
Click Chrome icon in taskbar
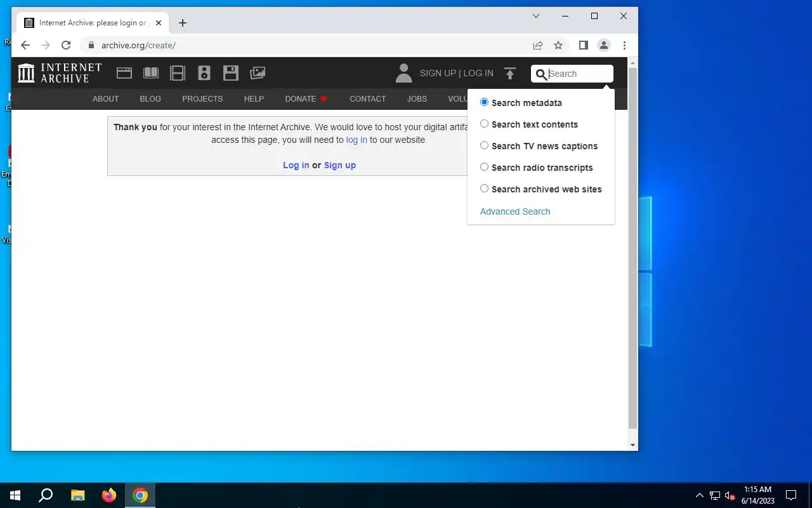coord(140,495)
